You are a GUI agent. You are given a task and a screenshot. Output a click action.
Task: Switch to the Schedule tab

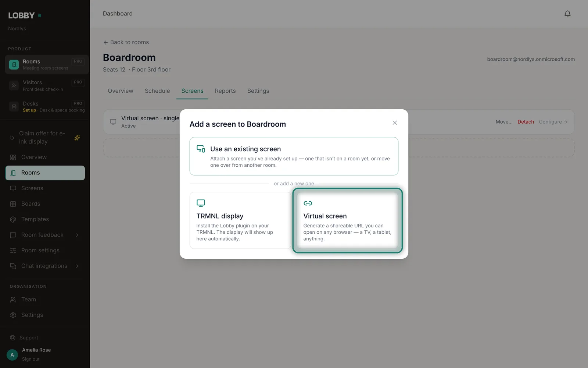click(x=157, y=91)
